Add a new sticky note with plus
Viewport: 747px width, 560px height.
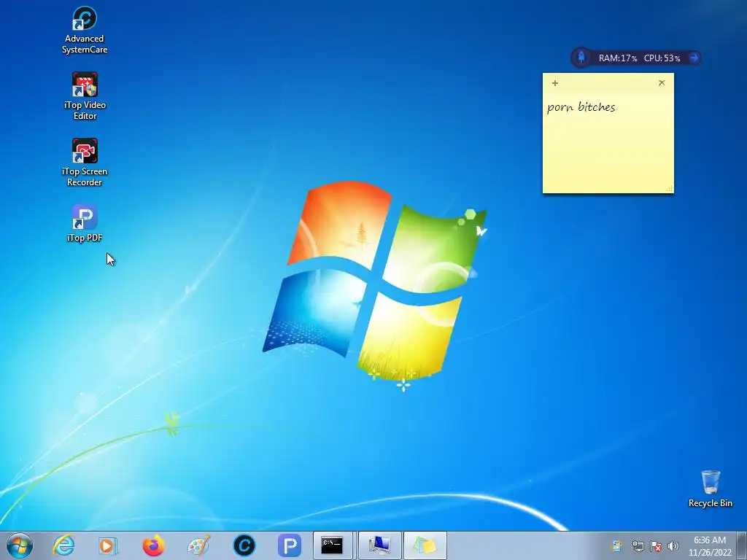(555, 83)
